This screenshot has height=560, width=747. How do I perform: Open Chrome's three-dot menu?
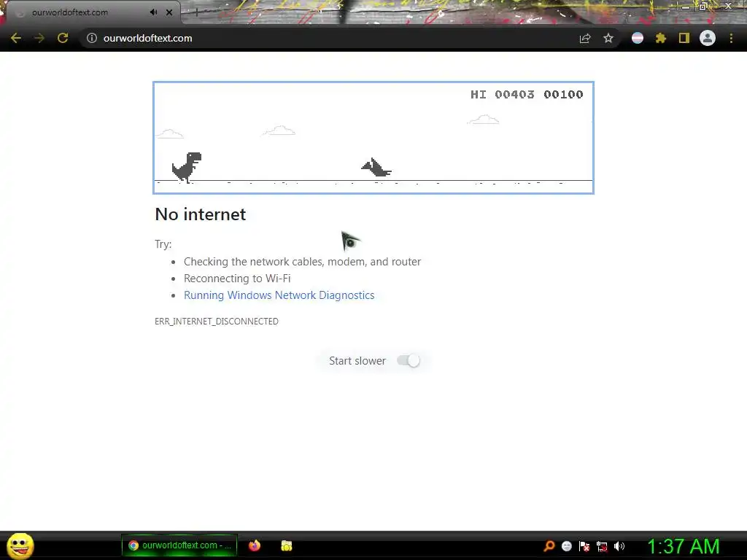(731, 38)
